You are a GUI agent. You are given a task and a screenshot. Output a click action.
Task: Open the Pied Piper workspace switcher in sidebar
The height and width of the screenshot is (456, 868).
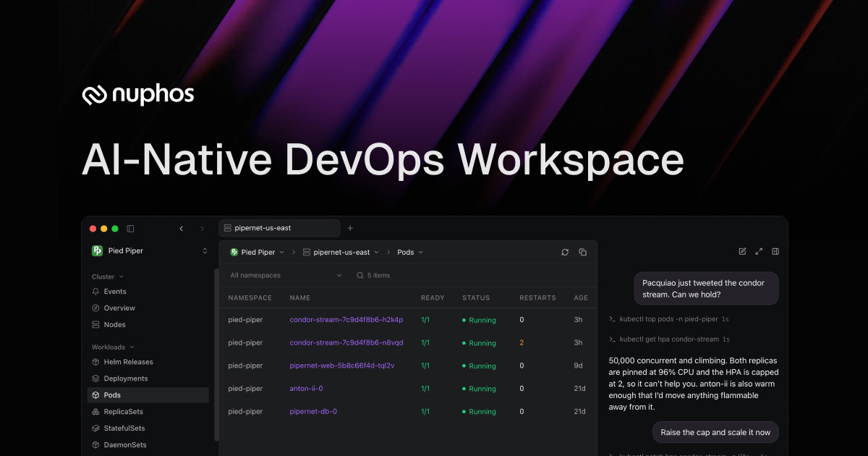point(150,250)
